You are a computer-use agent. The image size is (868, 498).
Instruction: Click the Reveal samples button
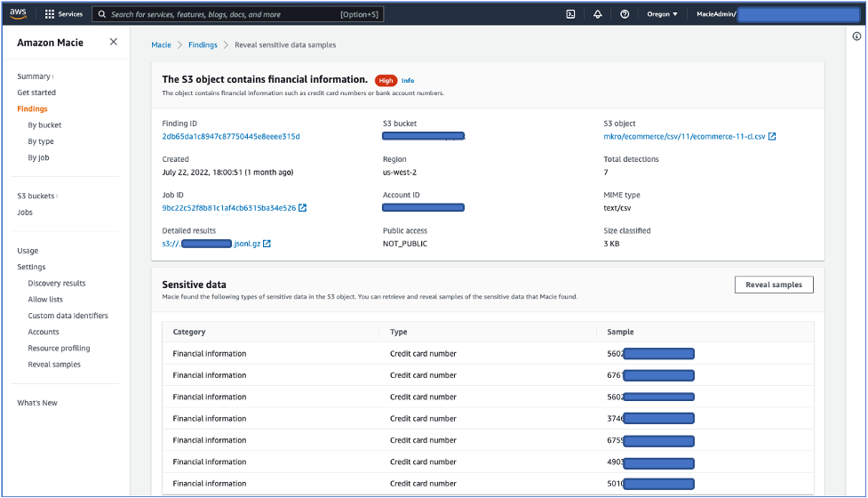click(774, 285)
